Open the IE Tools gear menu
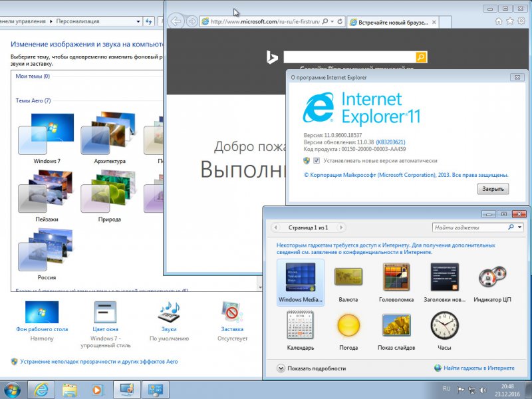Image resolution: width=532 pixels, height=399 pixels. (521, 21)
